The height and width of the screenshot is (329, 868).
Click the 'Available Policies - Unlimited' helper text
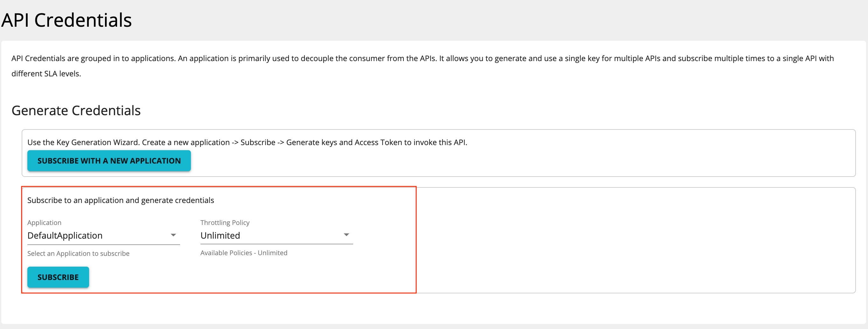click(x=244, y=253)
